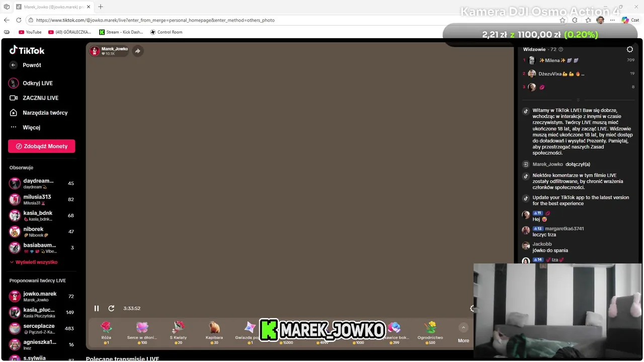Click browser back arrow
Screen dimensions: 644x362
click(x=7, y=20)
